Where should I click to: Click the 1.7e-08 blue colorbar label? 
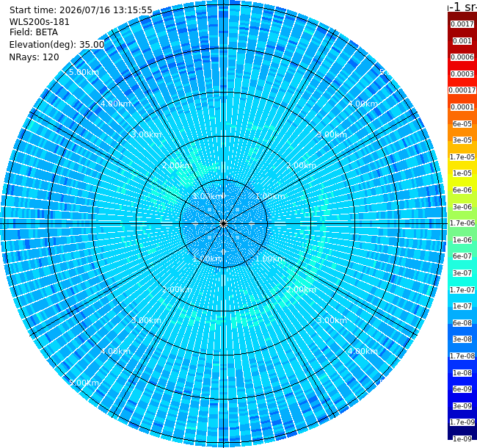tap(462, 355)
